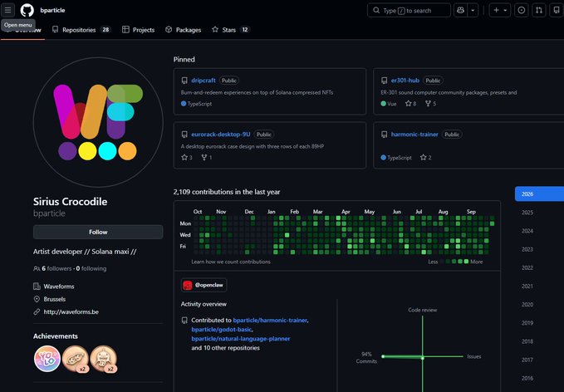Click the Waveforms organization text
This screenshot has height=392, width=564.
59,287
